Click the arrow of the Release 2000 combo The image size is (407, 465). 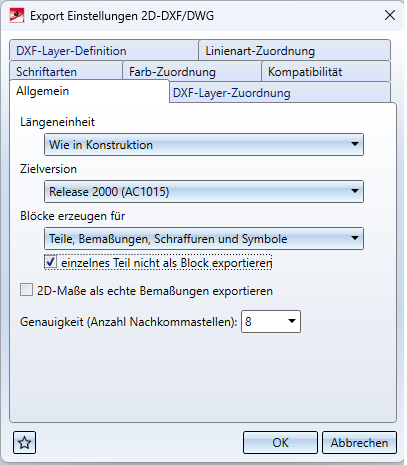coord(355,191)
